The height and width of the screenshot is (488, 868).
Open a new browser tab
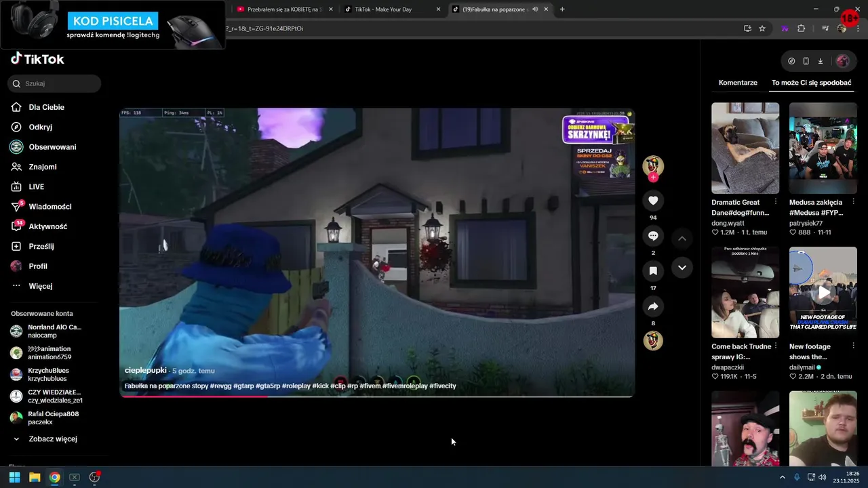tap(562, 9)
